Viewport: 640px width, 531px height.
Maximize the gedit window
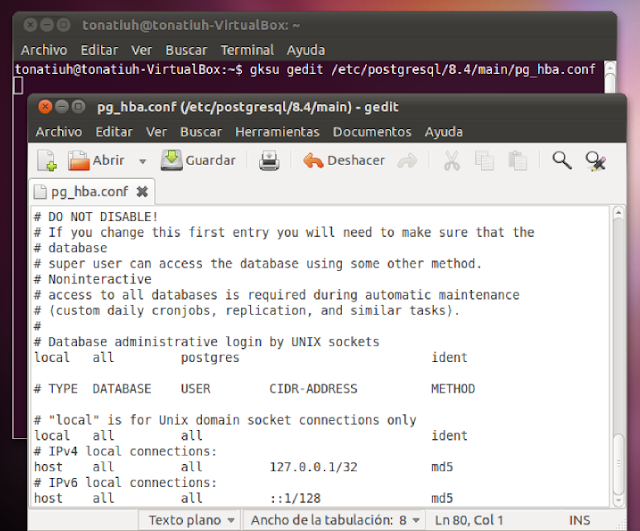78,107
